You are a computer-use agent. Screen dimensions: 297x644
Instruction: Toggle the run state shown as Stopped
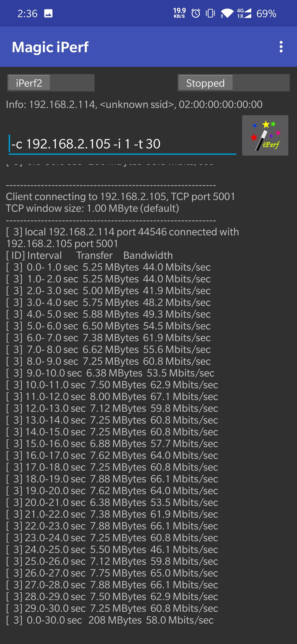coord(205,83)
